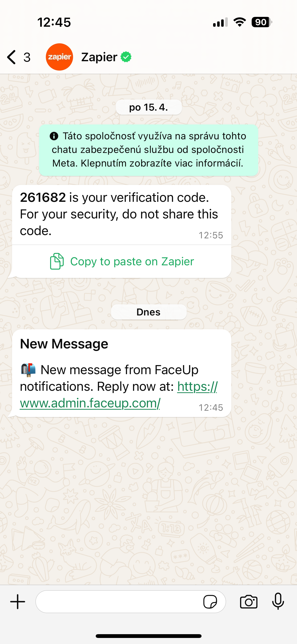This screenshot has width=297, height=644.
Task: Tap the Meta secure service info banner
Action: pos(149,150)
